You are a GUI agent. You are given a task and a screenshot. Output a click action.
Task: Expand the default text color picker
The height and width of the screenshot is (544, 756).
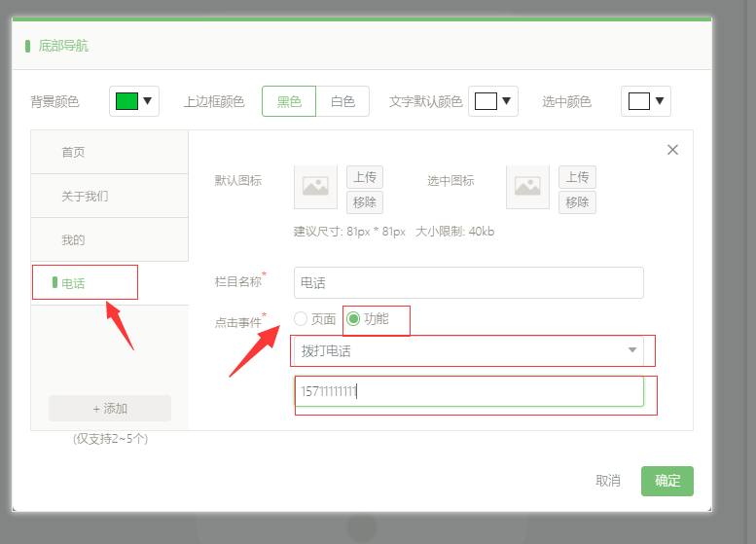pos(493,101)
